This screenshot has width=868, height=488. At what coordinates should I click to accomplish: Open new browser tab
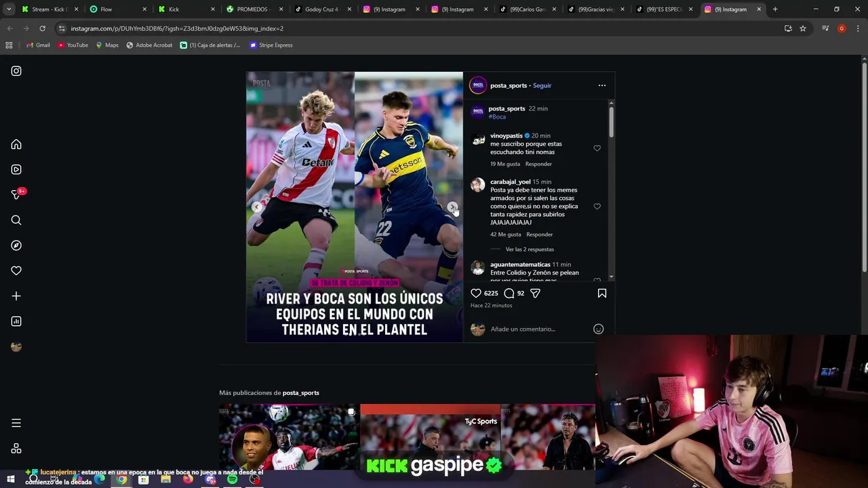(x=775, y=9)
